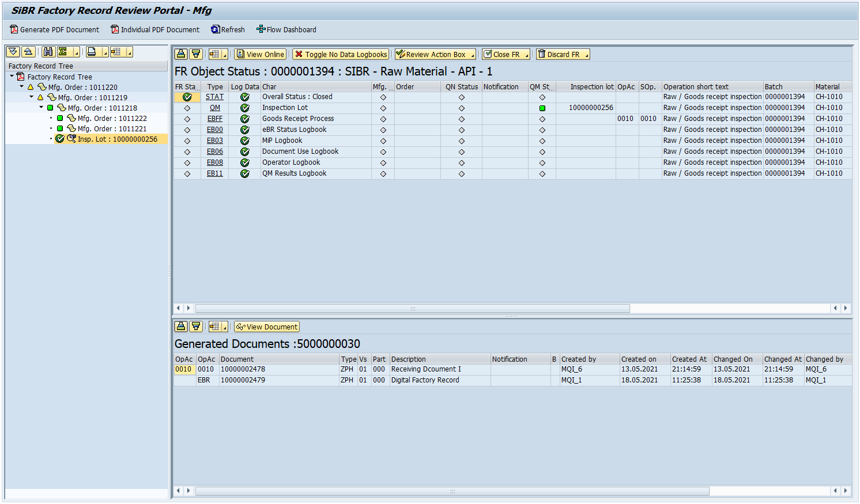
Task: Refresh the Factory Record portal
Action: [x=228, y=29]
